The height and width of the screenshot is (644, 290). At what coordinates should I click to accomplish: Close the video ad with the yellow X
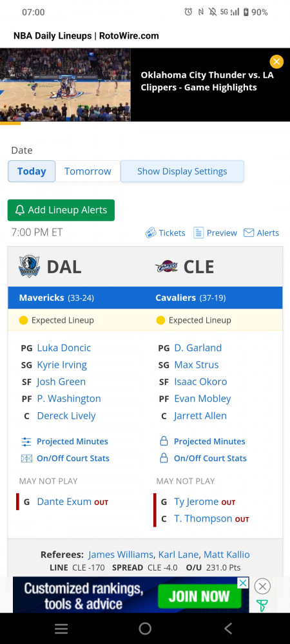coord(276,62)
